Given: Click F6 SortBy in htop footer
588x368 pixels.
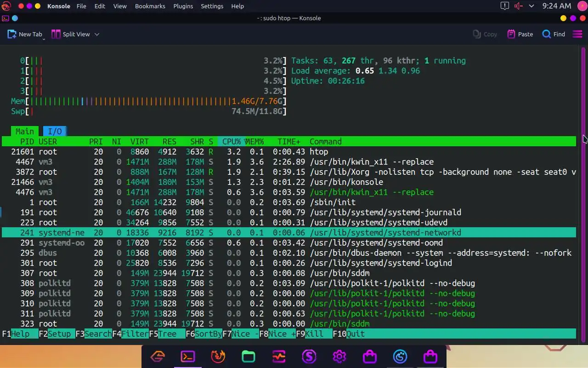Looking at the screenshot, I should click(204, 334).
